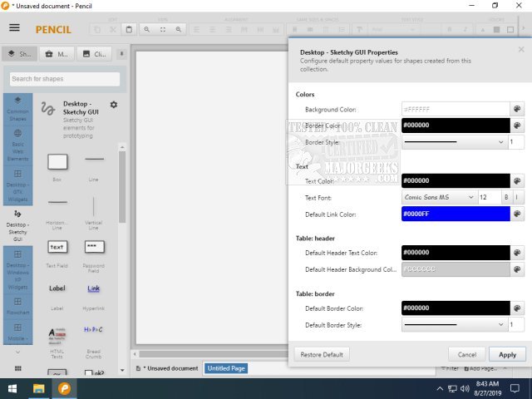Open Default Header Background Color palette picker
The image size is (532, 399).
[x=517, y=269]
